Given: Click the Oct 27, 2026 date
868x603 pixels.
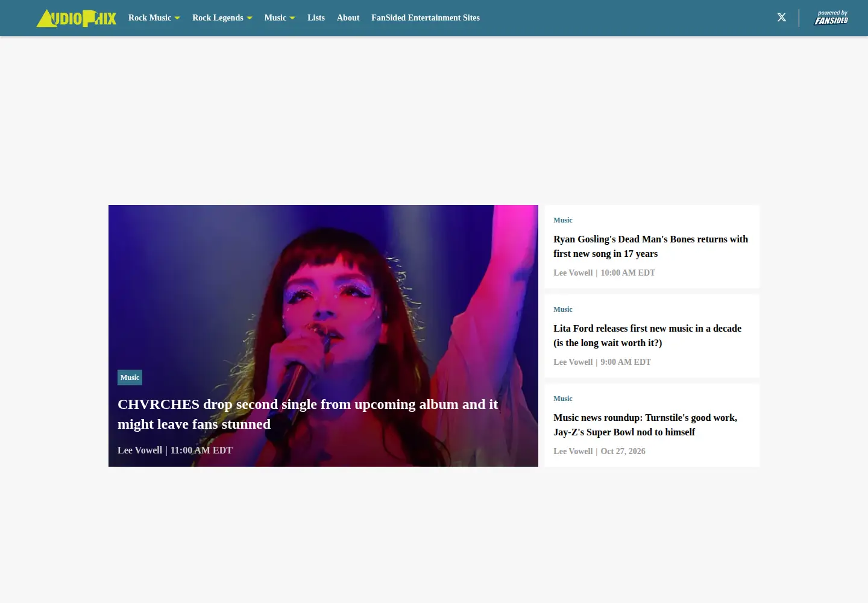Looking at the screenshot, I should [x=623, y=452].
